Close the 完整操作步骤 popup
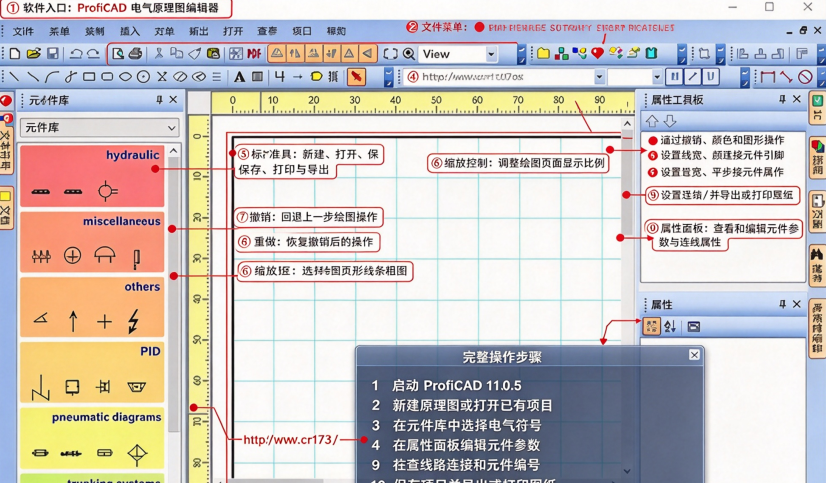826x483 pixels. 694,355
